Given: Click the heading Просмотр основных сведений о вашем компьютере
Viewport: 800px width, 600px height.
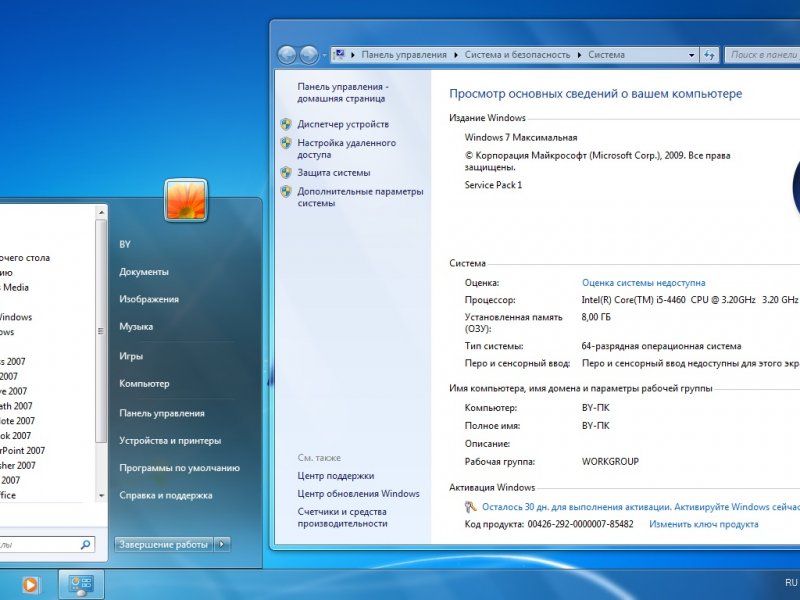Looking at the screenshot, I should click(595, 93).
